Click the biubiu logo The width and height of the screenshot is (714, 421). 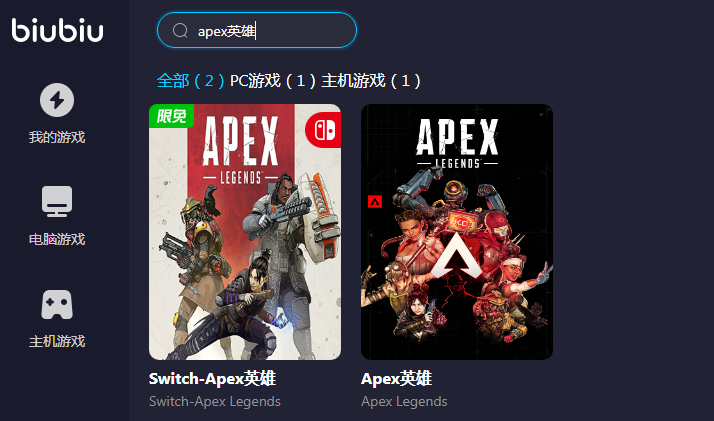pyautogui.click(x=57, y=30)
